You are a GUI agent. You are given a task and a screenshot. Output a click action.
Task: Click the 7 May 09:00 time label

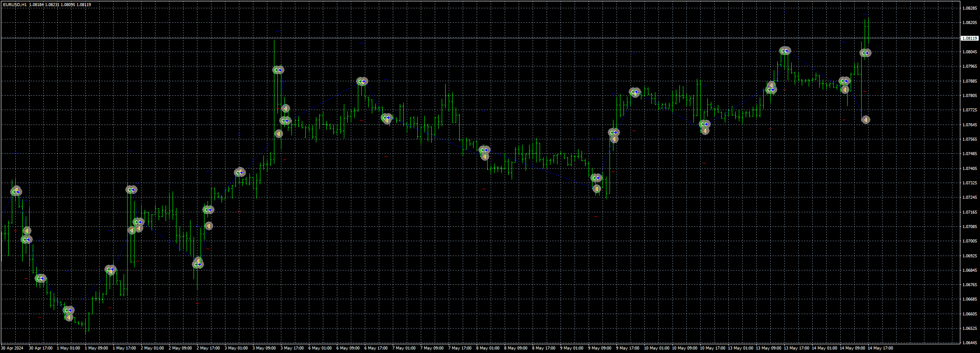click(x=432, y=348)
